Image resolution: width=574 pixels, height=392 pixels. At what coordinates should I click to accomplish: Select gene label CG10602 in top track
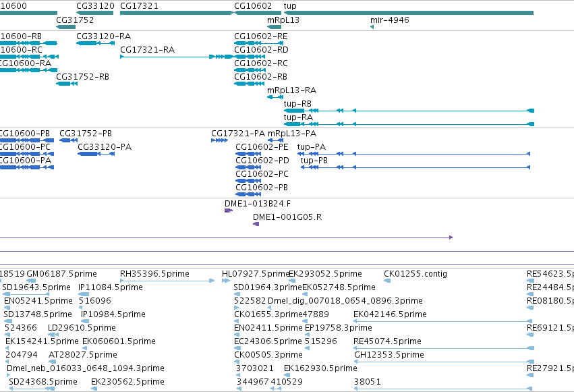tap(253, 6)
